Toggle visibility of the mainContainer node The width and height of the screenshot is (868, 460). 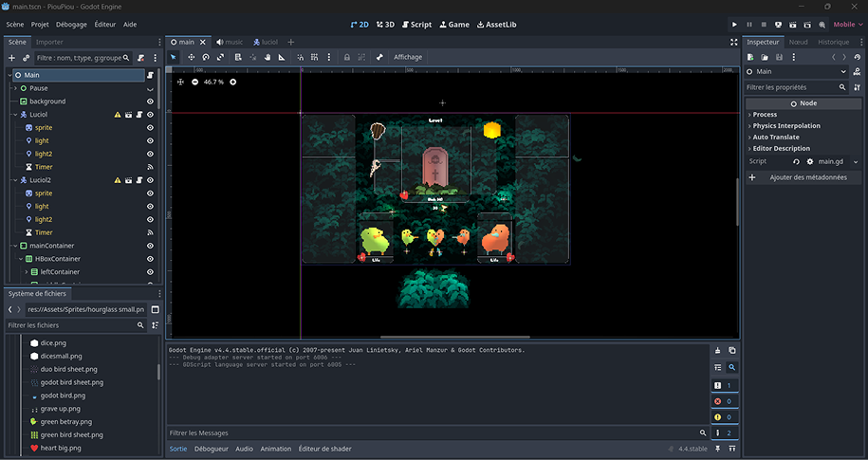pyautogui.click(x=150, y=246)
